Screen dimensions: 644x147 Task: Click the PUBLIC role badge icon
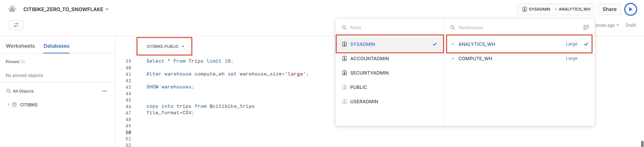(x=344, y=87)
